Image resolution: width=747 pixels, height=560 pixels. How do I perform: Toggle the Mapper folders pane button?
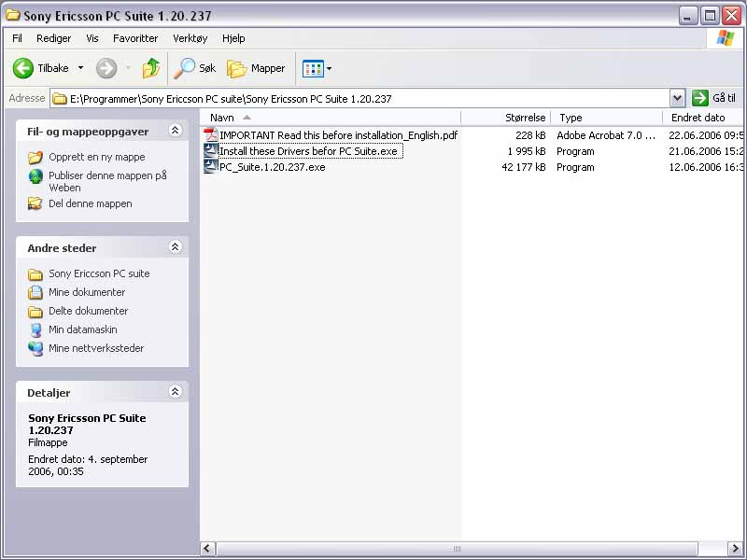[256, 68]
